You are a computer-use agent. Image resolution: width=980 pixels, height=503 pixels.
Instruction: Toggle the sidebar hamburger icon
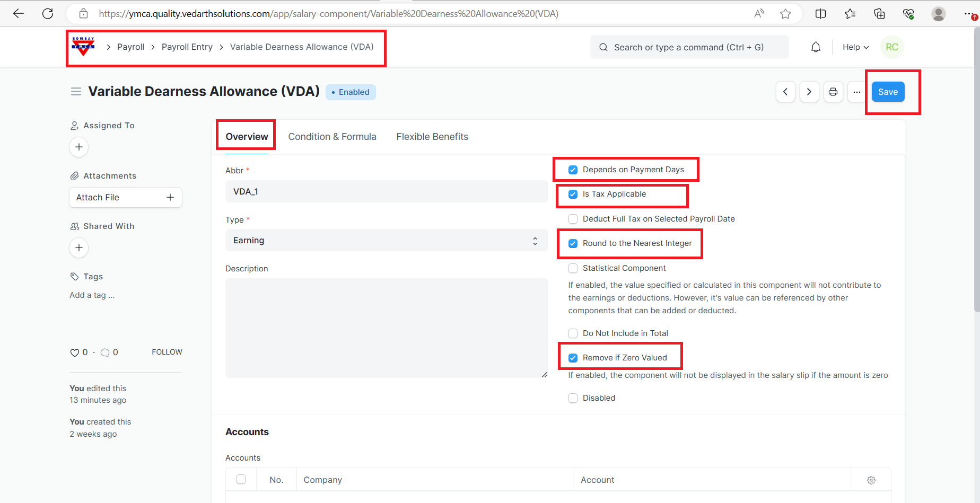pos(76,92)
